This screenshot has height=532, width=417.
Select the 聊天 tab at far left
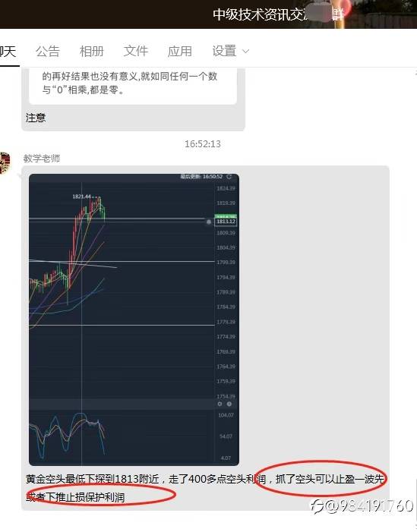(x=8, y=52)
